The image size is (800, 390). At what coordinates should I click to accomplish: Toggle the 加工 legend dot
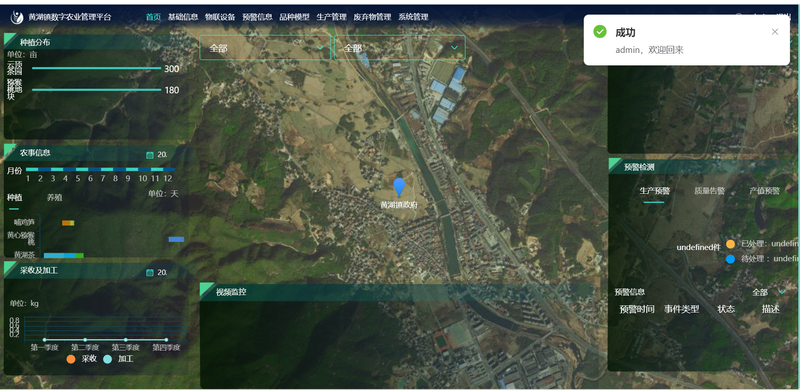point(107,359)
